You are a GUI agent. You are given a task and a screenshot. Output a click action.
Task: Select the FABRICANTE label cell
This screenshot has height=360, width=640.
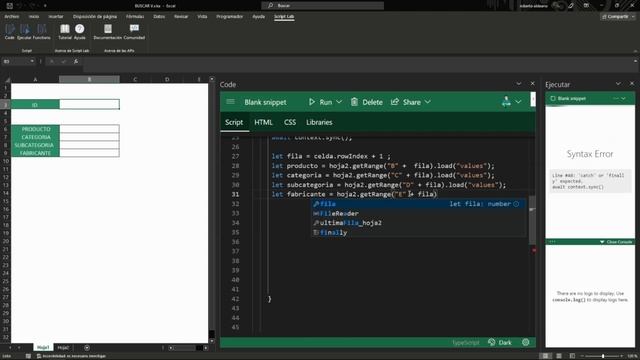tap(36, 153)
